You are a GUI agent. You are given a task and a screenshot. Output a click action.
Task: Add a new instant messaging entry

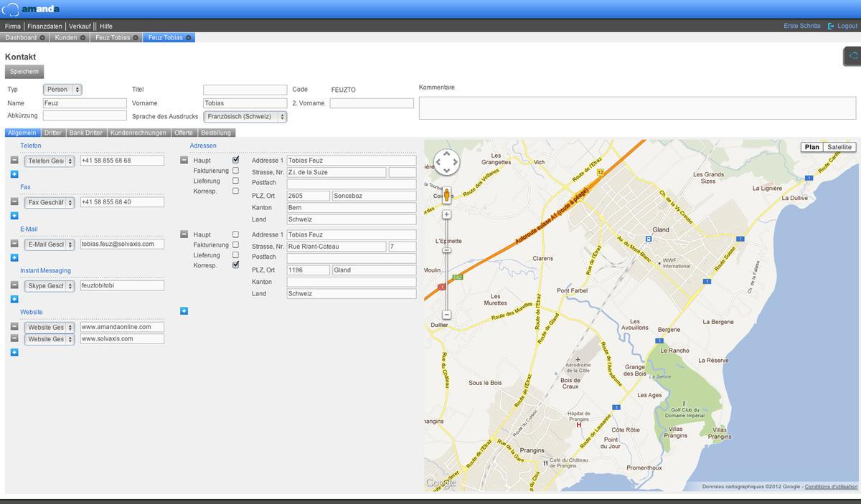coord(14,299)
